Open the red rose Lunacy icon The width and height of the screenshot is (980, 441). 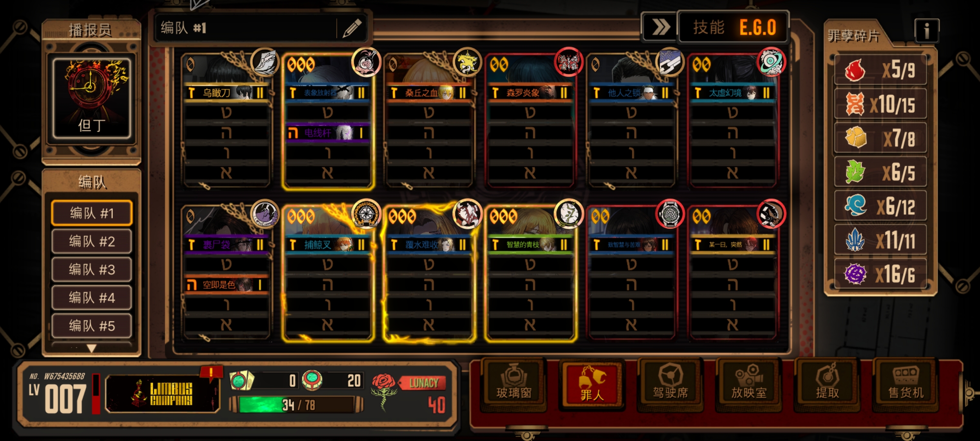383,391
